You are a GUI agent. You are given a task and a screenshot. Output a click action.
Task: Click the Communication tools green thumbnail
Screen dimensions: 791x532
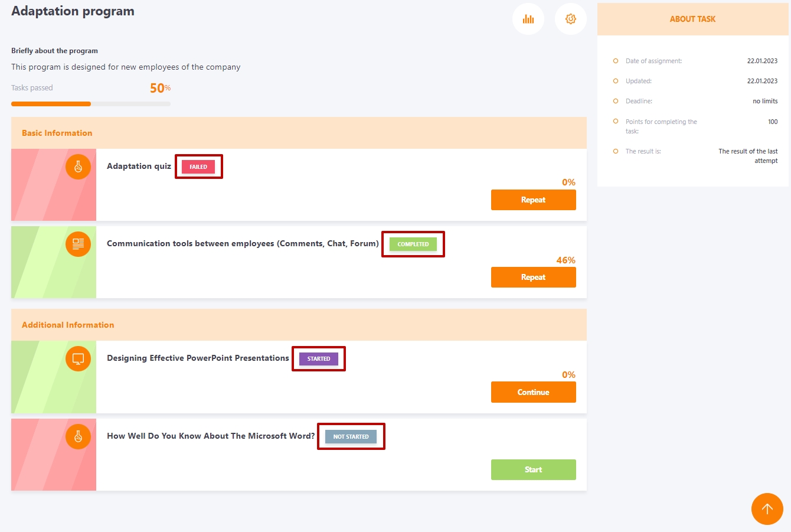point(54,262)
